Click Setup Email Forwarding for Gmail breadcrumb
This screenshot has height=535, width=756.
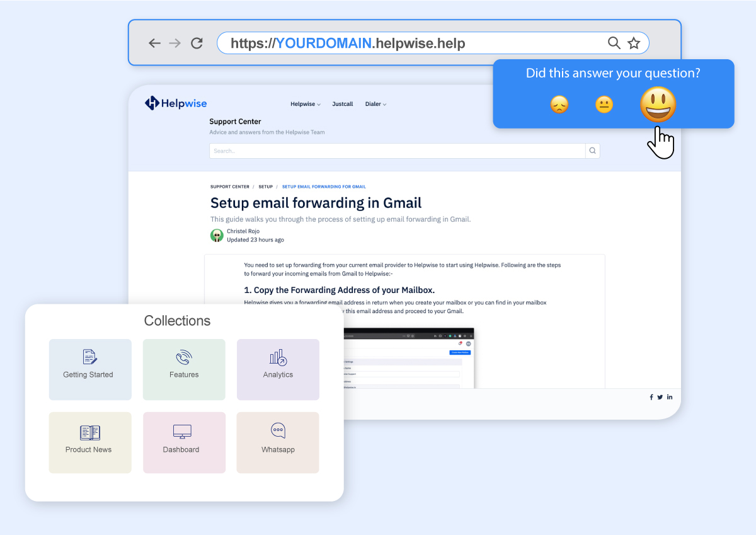pyautogui.click(x=324, y=187)
